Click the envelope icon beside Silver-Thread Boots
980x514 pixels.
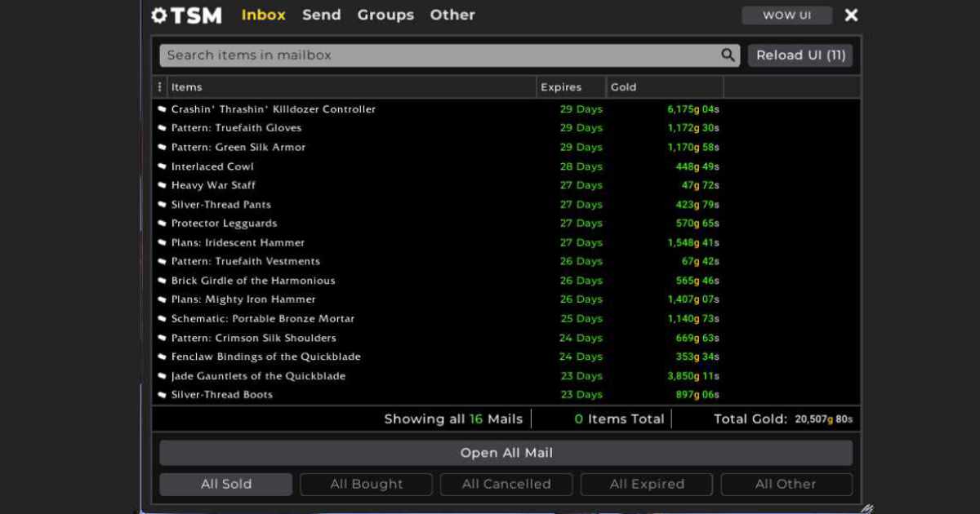(163, 394)
